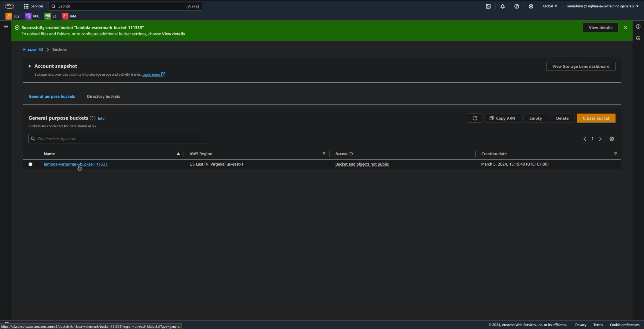Click View details button in banner
Viewport: 644px width, 329px height.
600,27
